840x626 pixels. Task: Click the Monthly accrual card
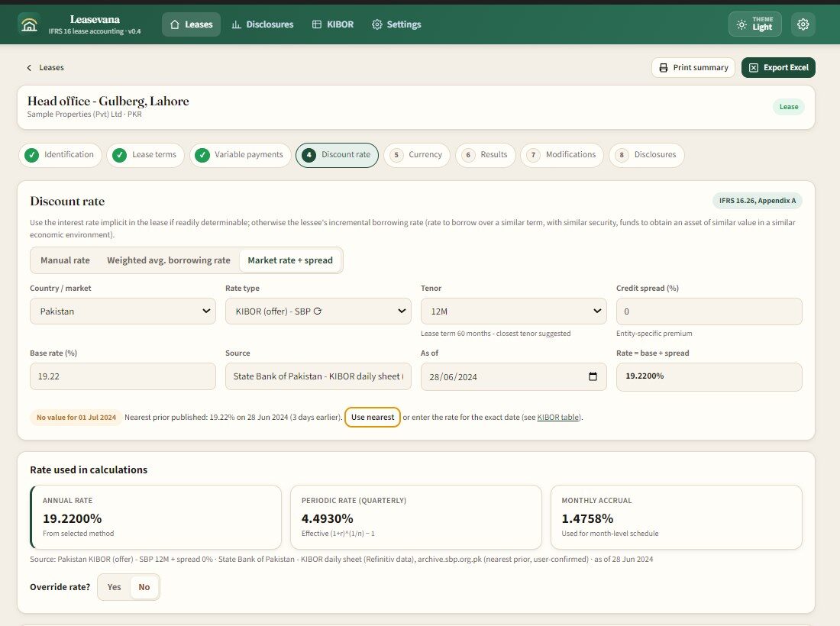coord(677,518)
